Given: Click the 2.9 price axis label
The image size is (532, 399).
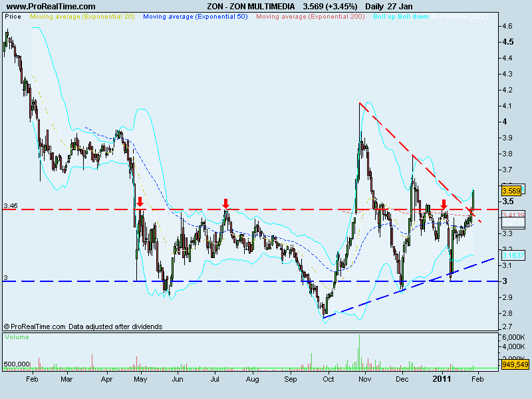Looking at the screenshot, I should pos(507,297).
